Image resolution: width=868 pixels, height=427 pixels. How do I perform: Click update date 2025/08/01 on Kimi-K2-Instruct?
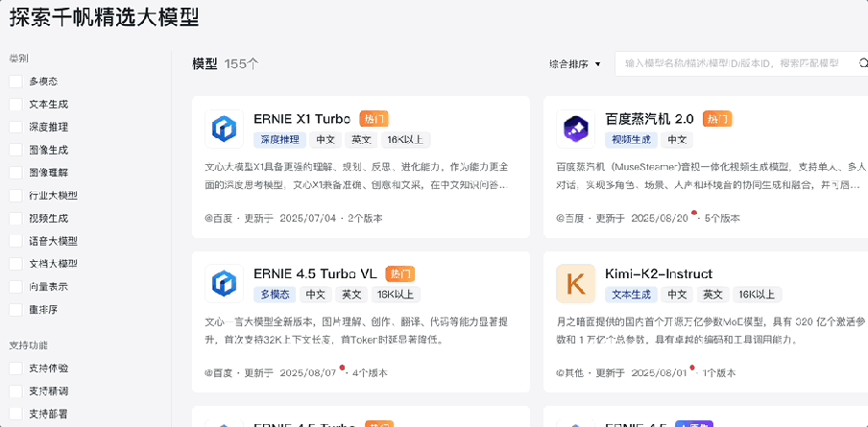point(659,373)
